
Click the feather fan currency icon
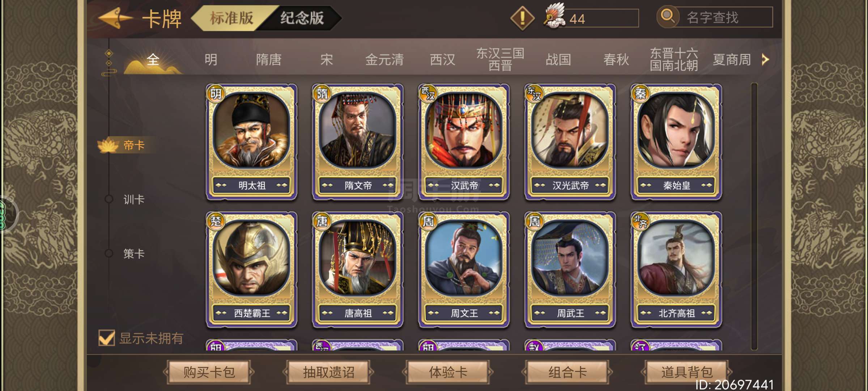[554, 16]
